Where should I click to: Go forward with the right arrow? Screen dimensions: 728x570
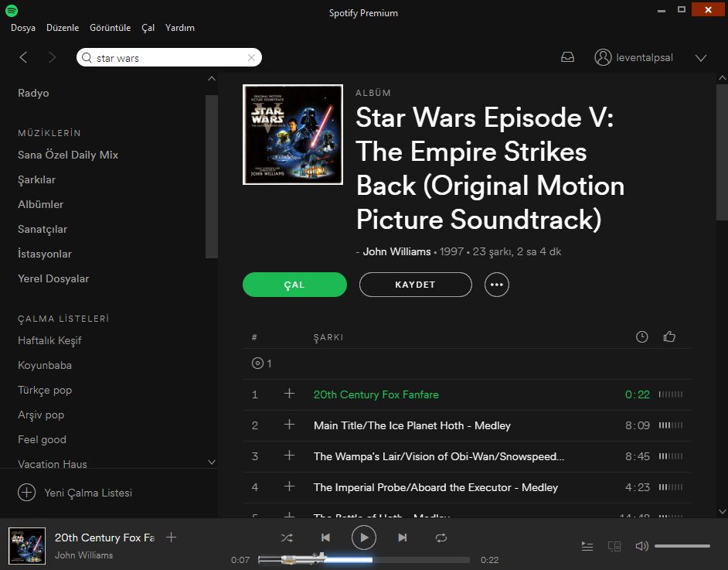(x=52, y=57)
